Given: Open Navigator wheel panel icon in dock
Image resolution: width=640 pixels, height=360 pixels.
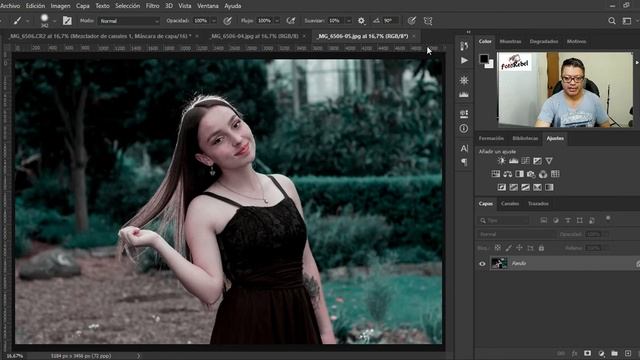Looking at the screenshot, I should (464, 80).
